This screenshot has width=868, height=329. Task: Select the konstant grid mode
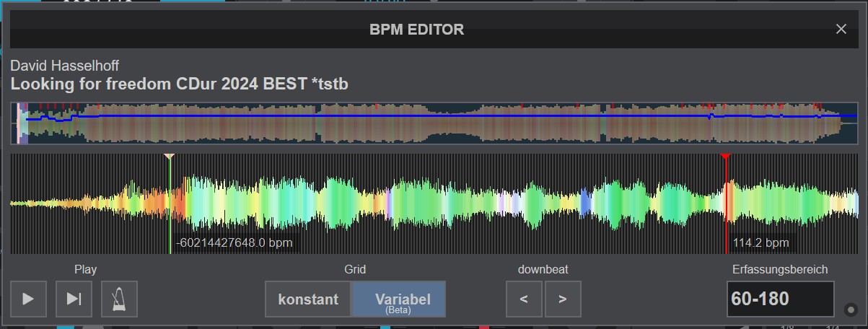point(308,299)
